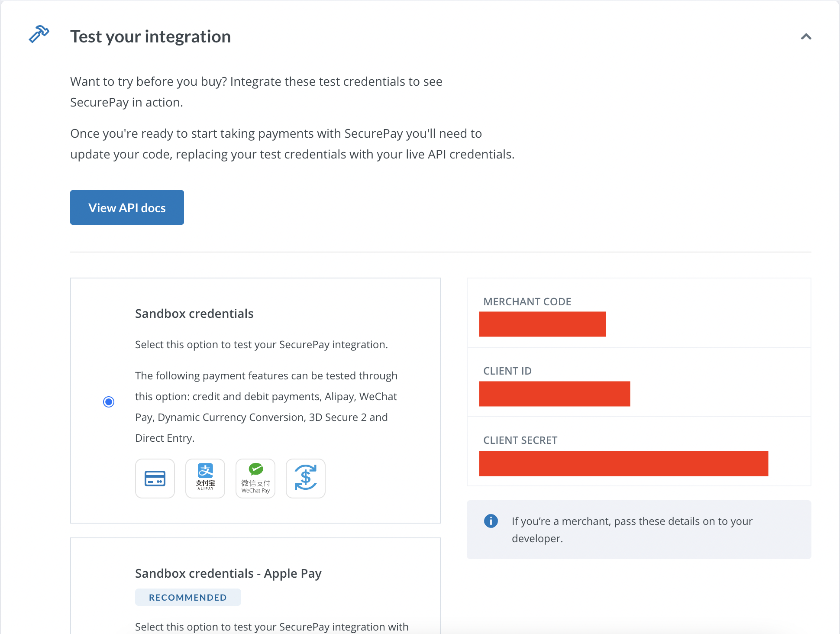840x634 pixels.
Task: Select the Sandbox credentials radio button
Action: [x=109, y=402]
